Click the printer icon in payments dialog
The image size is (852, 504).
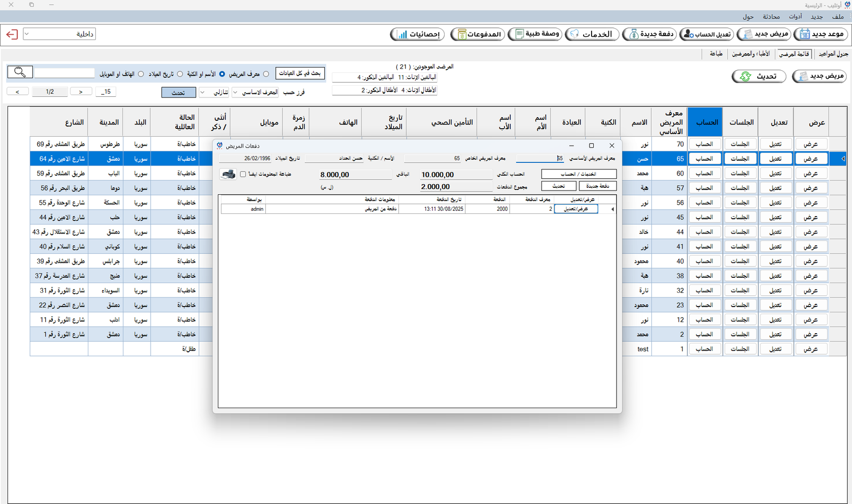(x=228, y=174)
